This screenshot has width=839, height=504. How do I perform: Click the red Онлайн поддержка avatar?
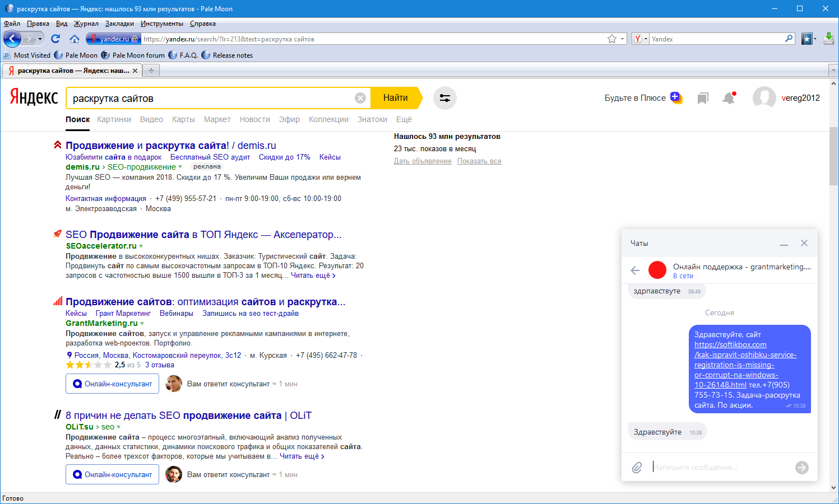(x=657, y=270)
